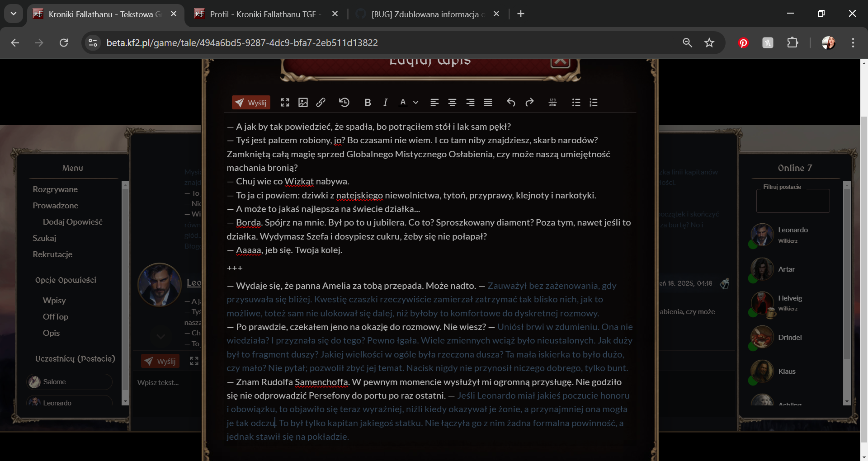The width and height of the screenshot is (868, 461).
Task: Insert a numbered list
Action: 594,103
